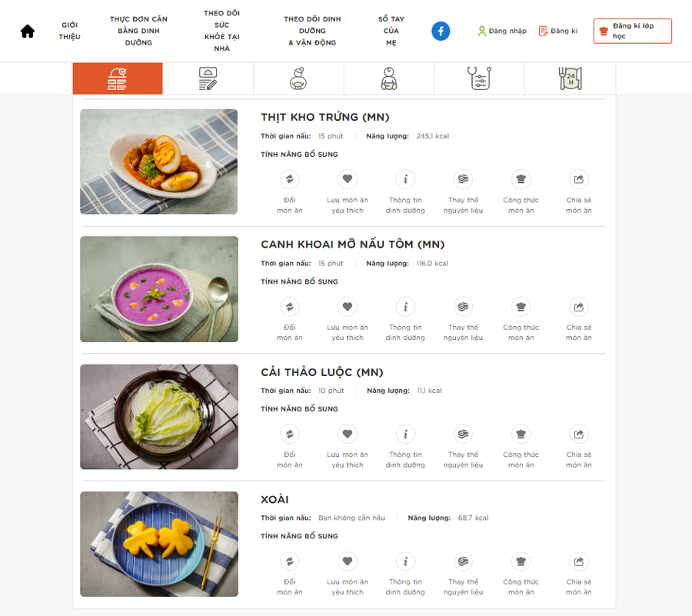Share the Cải Thảo Luộc dish
692x616 pixels.
[x=579, y=434]
